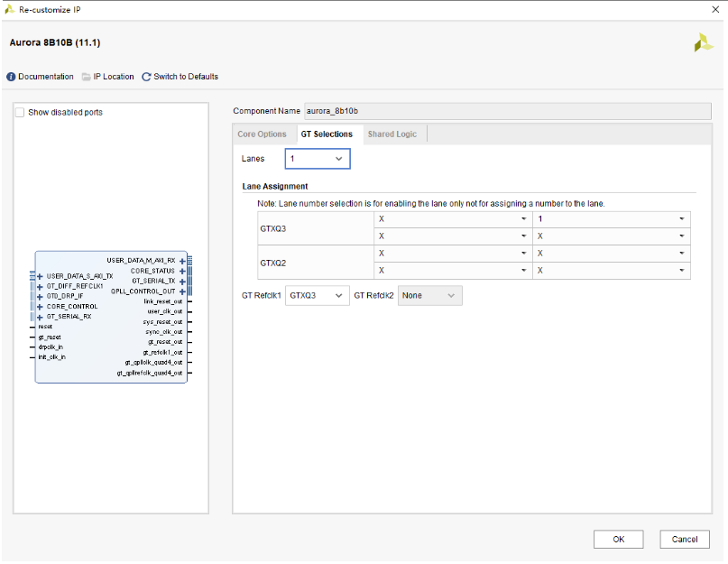The height and width of the screenshot is (564, 728).
Task: Click the gt_qpllrefclk_quad4_out port label
Action: (150, 373)
